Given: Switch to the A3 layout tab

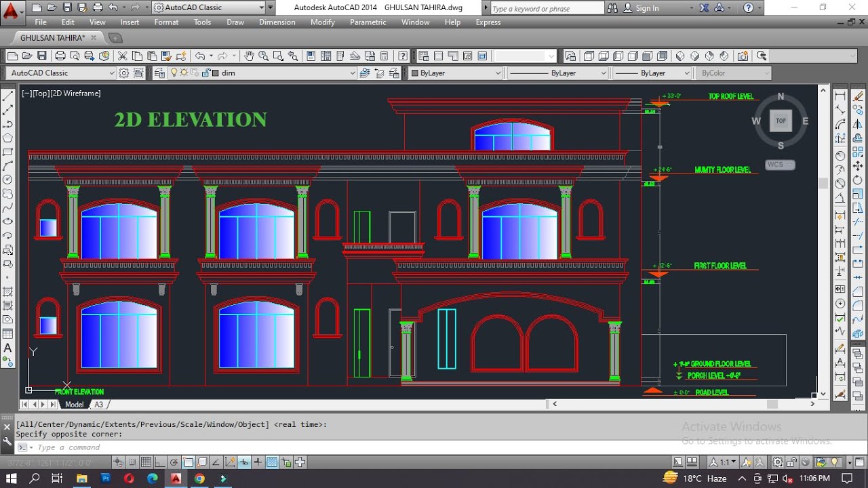Looking at the screenshot, I should pyautogui.click(x=99, y=405).
